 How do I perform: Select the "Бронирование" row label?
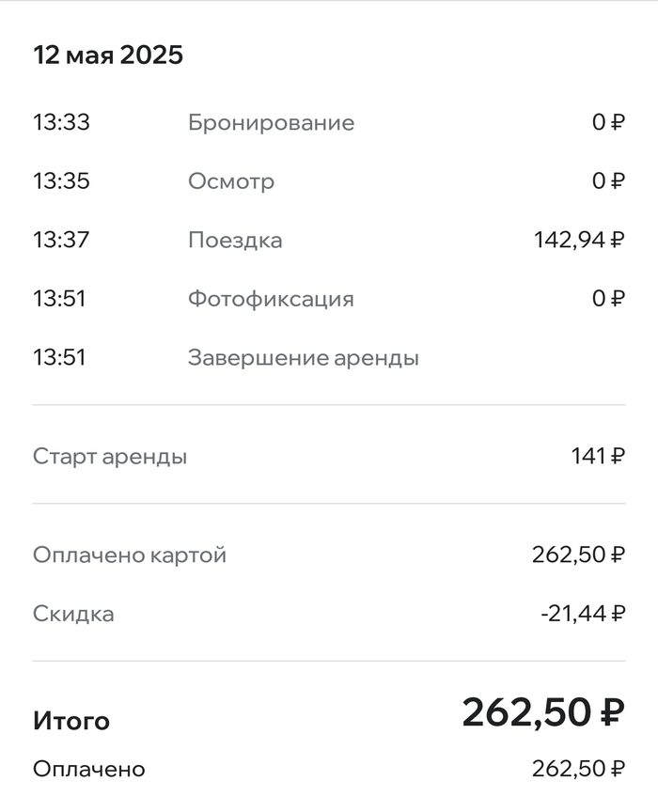(271, 123)
